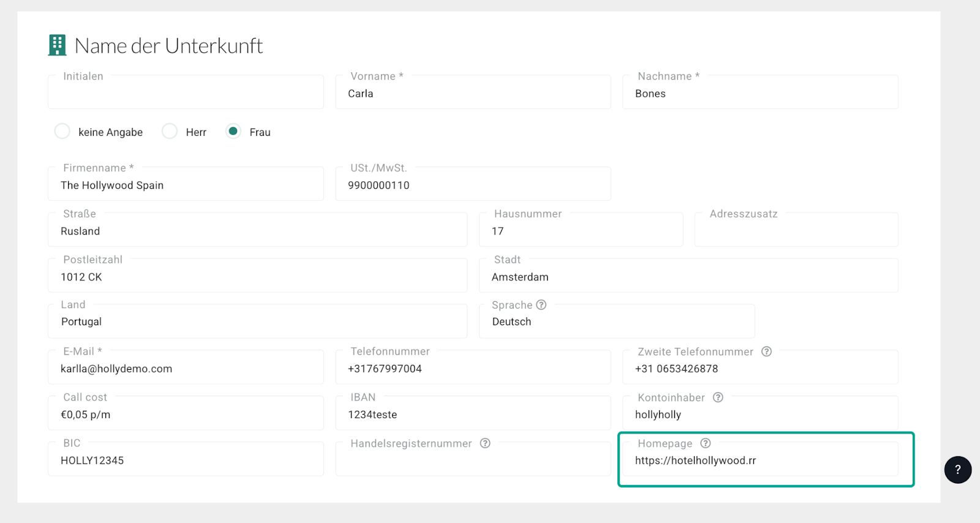Click the Name der Unterkunft heading

168,46
